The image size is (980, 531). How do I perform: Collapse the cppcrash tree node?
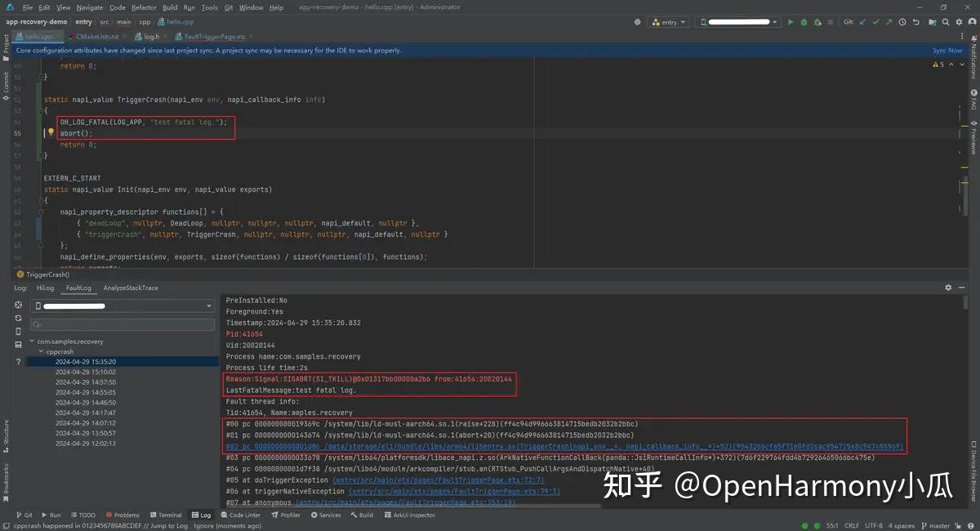(x=40, y=350)
